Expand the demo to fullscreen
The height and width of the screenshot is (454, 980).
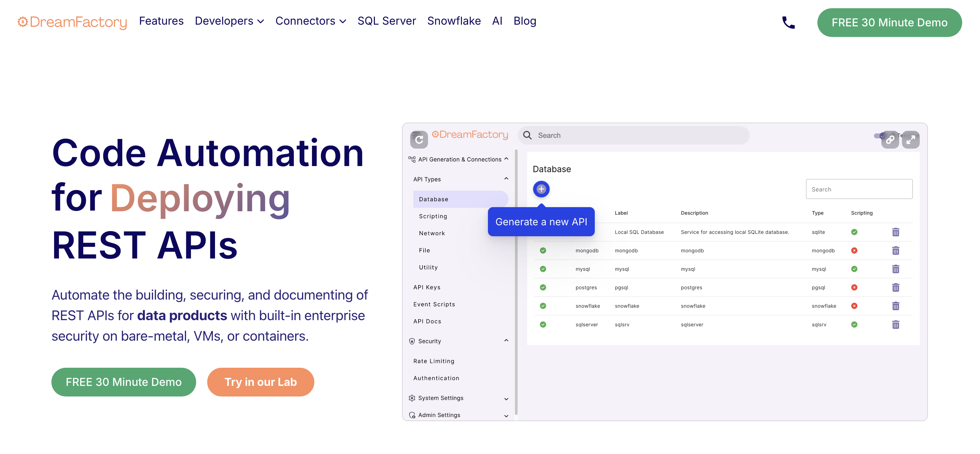[911, 140]
